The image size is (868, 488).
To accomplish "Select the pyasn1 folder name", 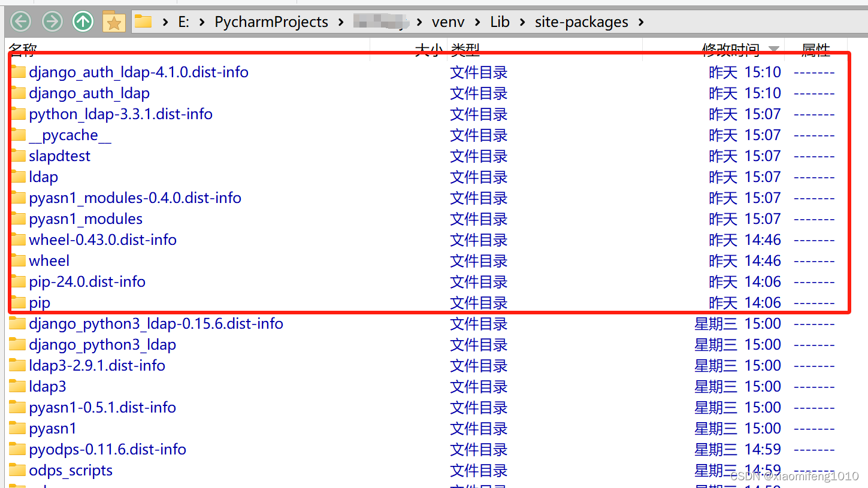I will coord(53,429).
